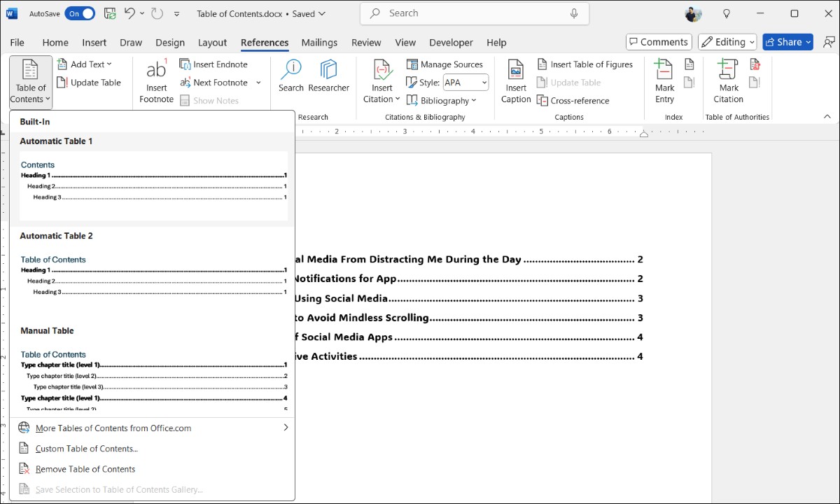
Task: Select Custom Table of Contents menu entry
Action: 153,449
